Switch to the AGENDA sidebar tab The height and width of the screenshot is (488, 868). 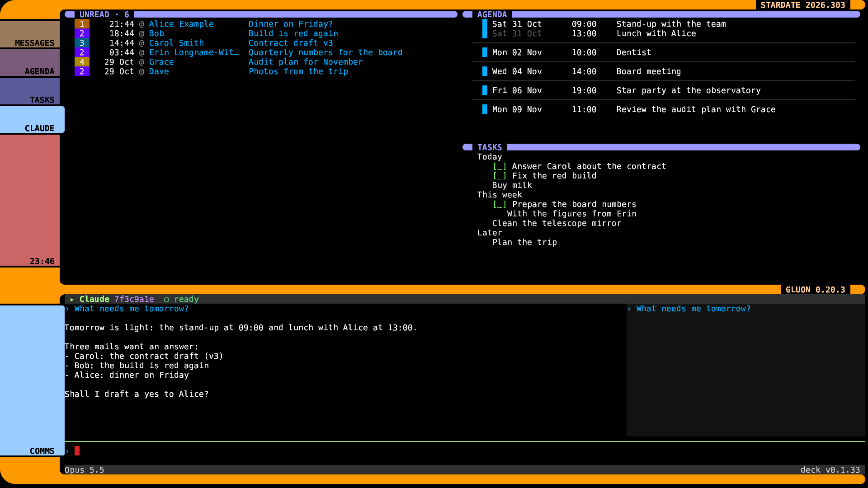[x=30, y=62]
